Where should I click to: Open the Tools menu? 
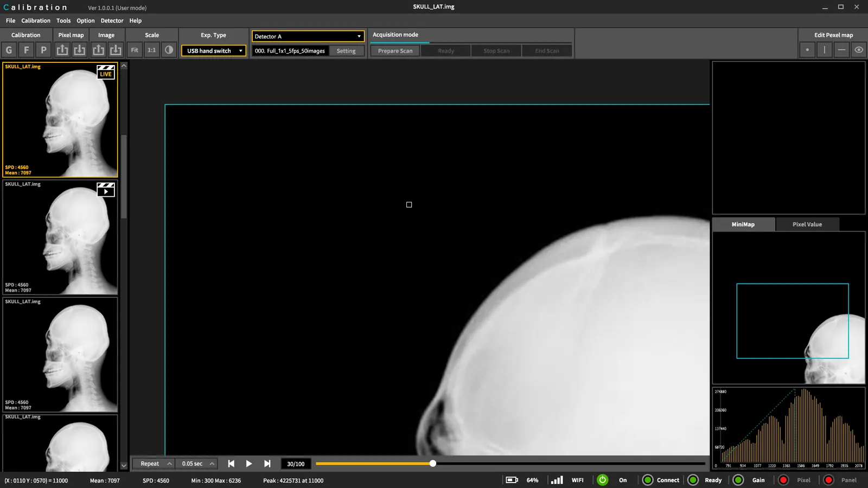tap(63, 21)
